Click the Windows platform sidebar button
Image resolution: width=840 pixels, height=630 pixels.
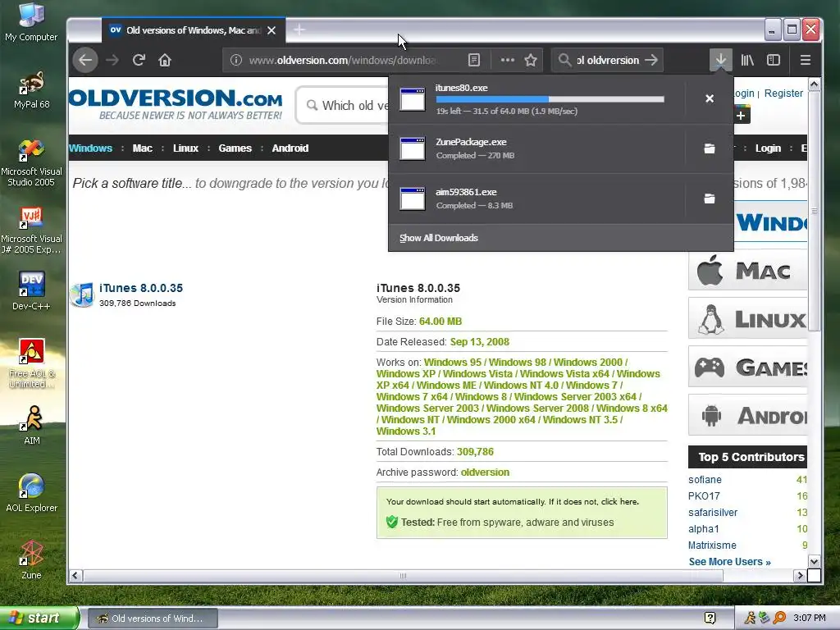771,221
